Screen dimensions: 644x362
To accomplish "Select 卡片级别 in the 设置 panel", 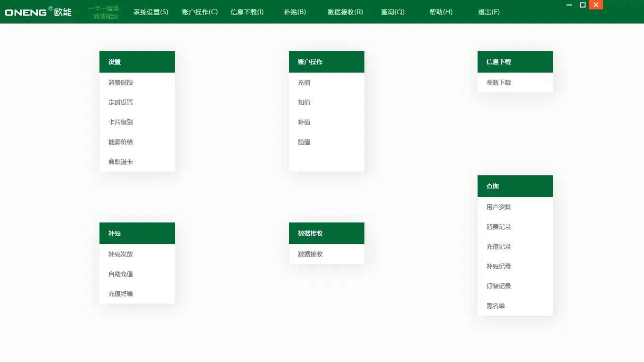I will 120,122.
